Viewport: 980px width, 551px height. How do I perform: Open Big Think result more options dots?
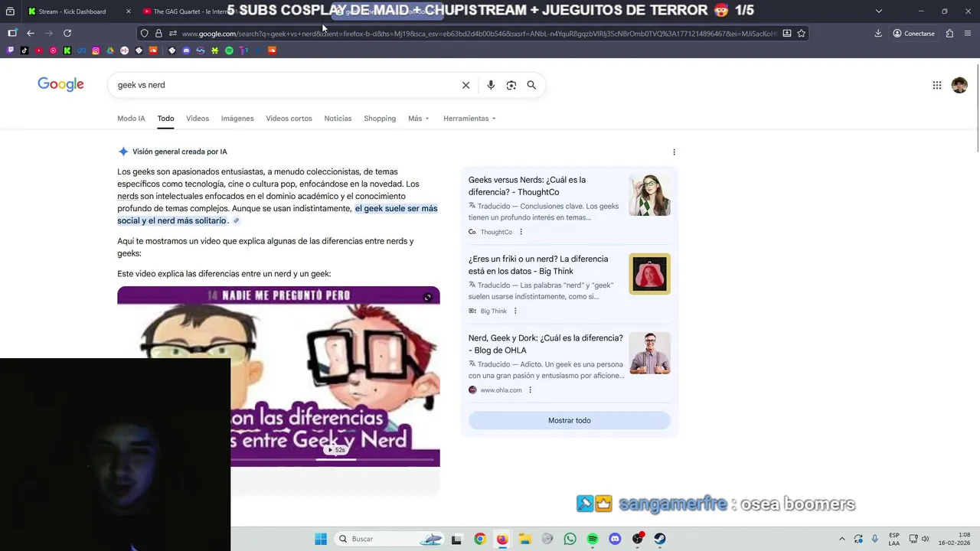pyautogui.click(x=515, y=311)
